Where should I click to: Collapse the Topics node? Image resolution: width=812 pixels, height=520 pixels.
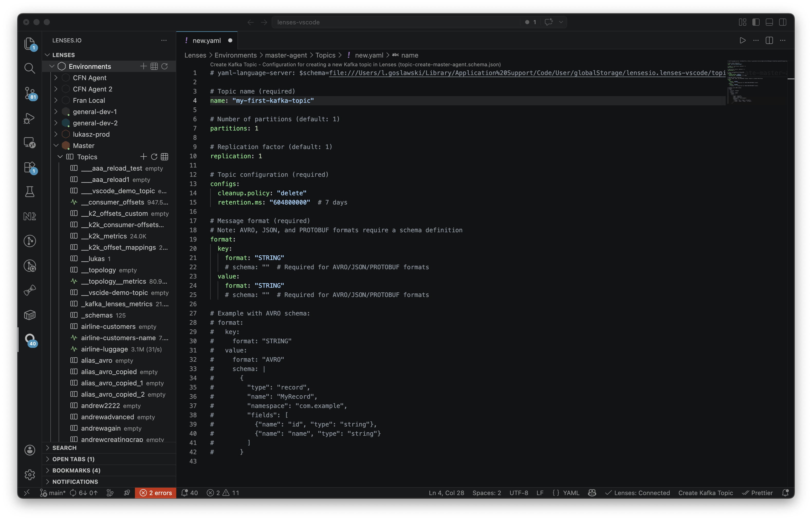point(60,157)
